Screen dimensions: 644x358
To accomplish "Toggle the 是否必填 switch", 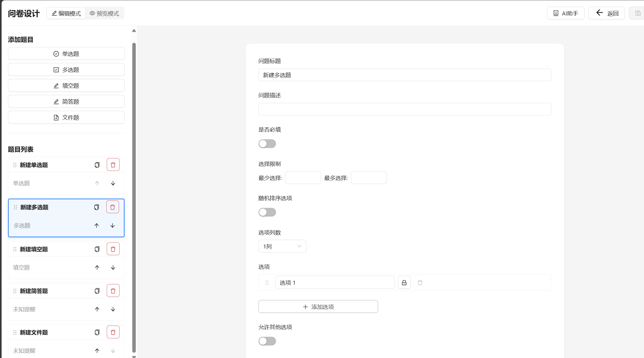I will [267, 144].
